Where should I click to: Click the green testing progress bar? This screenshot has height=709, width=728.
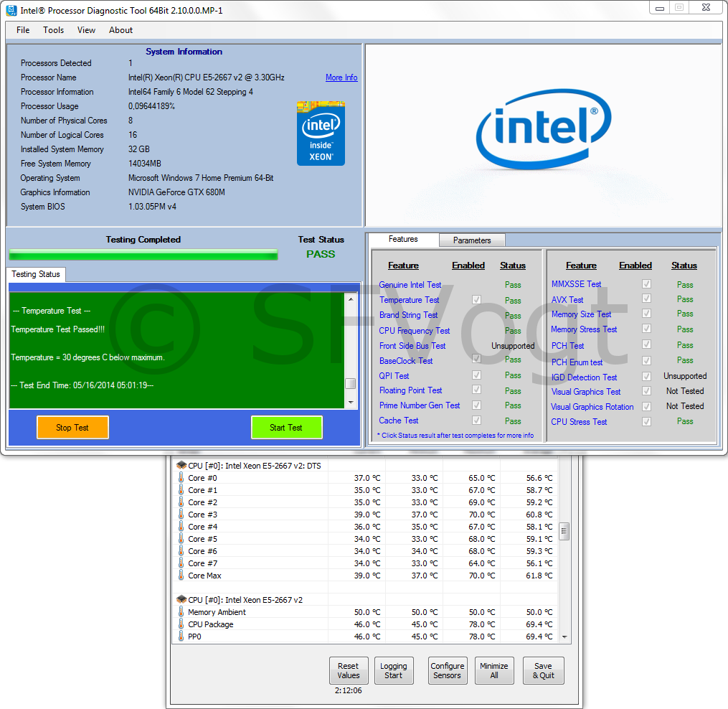pyautogui.click(x=143, y=255)
